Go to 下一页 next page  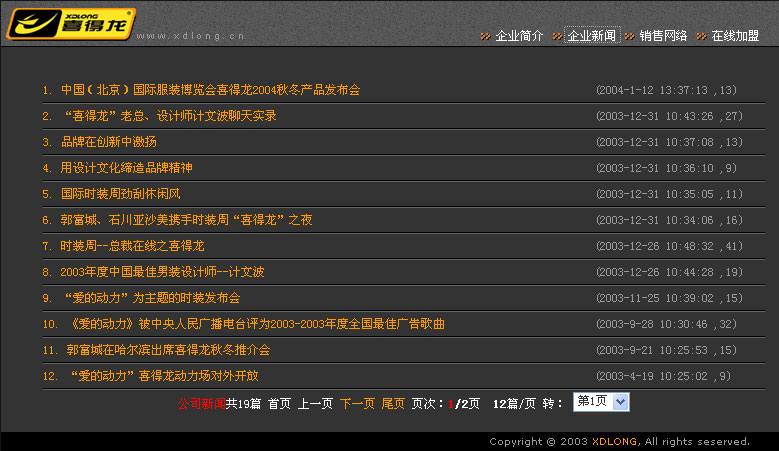357,404
